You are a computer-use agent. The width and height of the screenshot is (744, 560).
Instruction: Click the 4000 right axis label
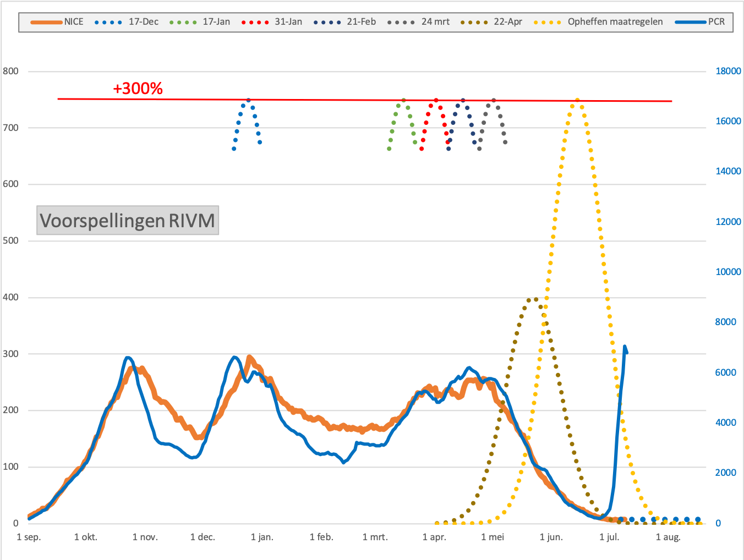725,422
